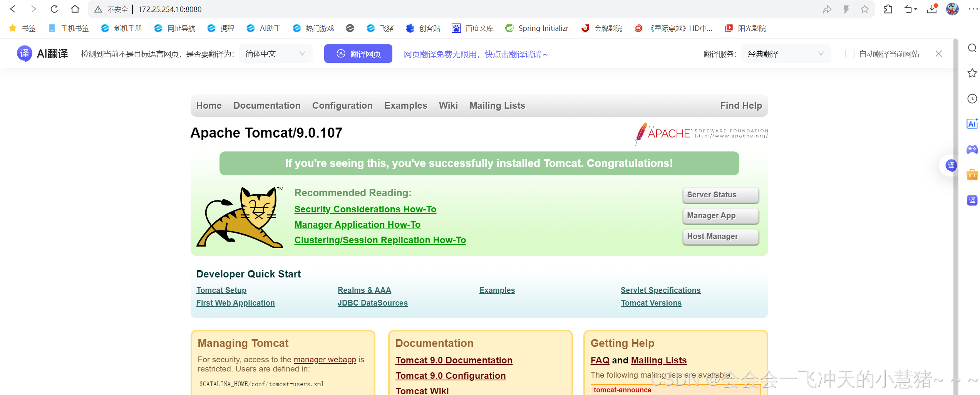Screen dimensions: 980x395
Task: Open the user profile avatar
Action: (x=952, y=9)
